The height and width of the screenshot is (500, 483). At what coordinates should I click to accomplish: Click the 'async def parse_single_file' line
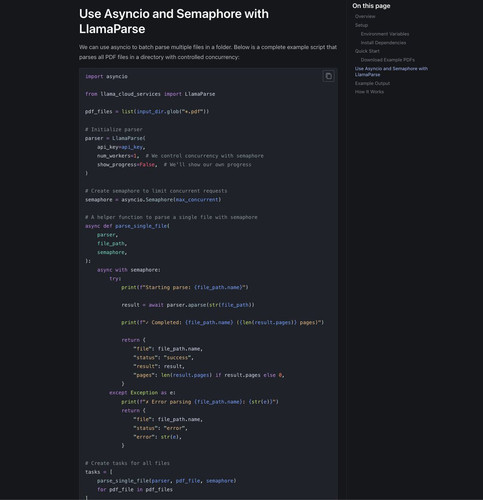click(127, 226)
